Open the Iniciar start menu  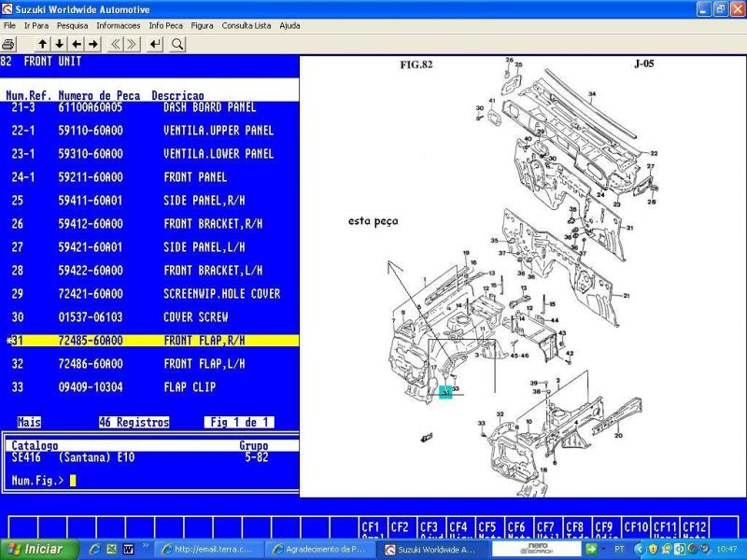tap(38, 550)
